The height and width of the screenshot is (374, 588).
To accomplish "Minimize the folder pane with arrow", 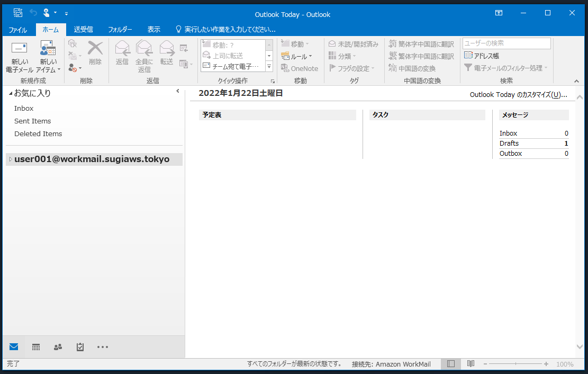I will pos(178,91).
